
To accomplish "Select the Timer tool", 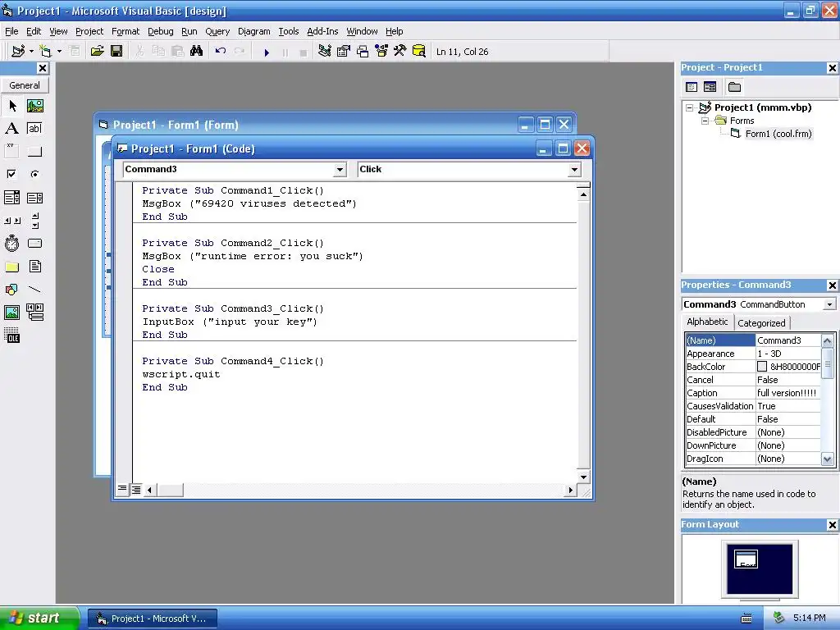I will point(11,243).
